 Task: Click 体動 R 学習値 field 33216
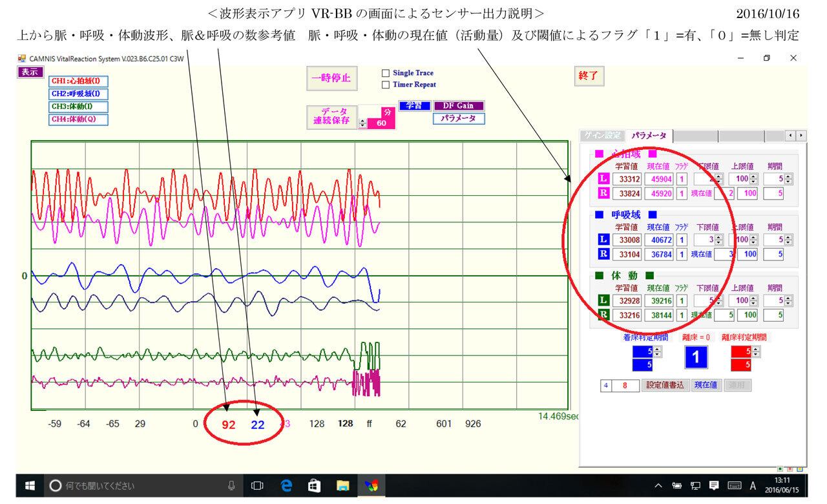coord(627,315)
